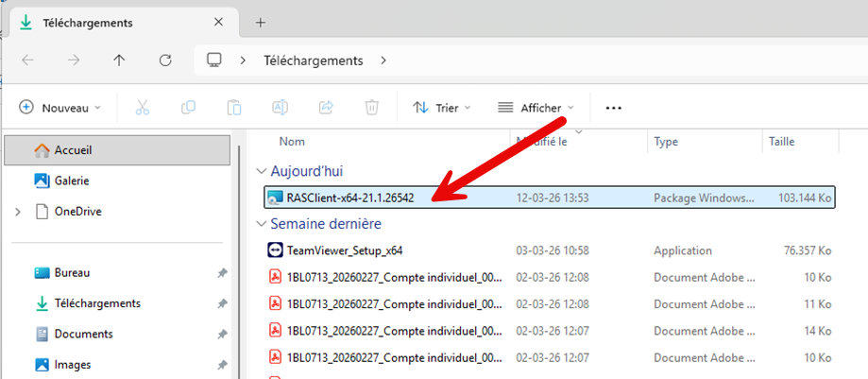Select the Téléchargements window tab
Viewport: 868px width, 379px height.
point(125,23)
